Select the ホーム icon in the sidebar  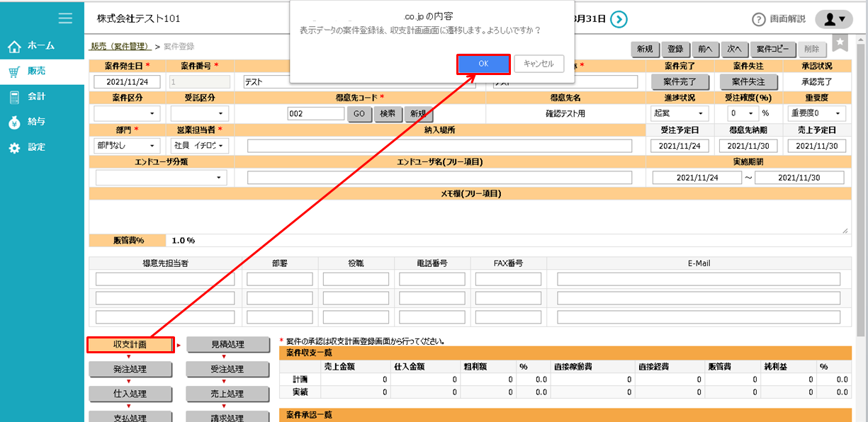(16, 46)
